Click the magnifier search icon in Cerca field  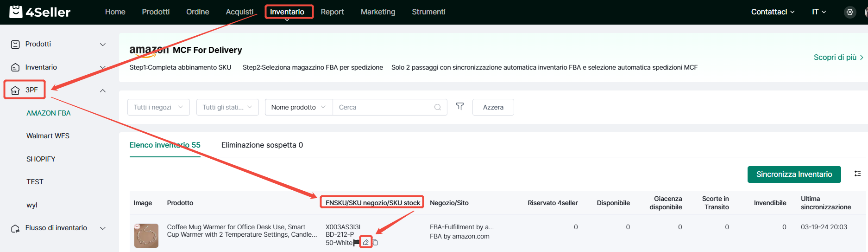[437, 107]
